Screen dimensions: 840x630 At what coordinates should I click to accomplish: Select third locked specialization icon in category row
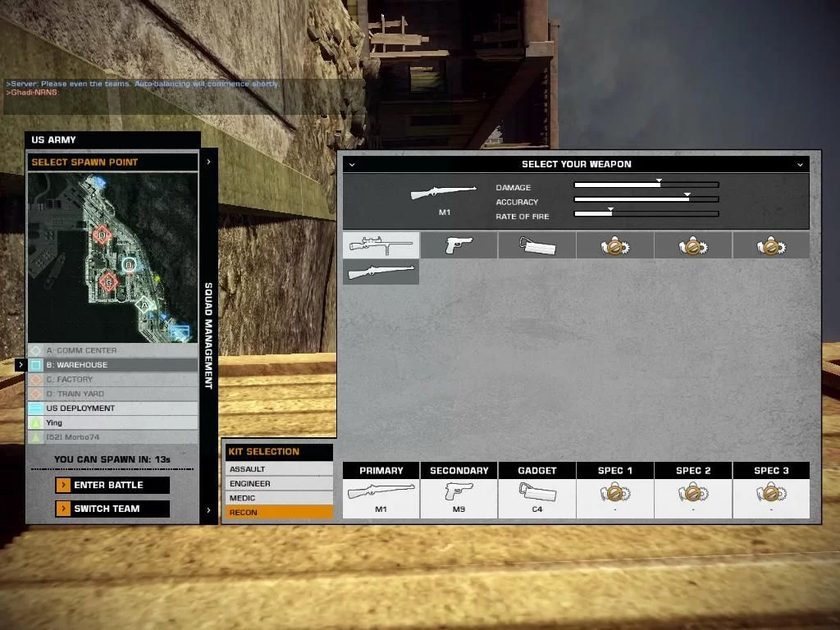coord(771,245)
